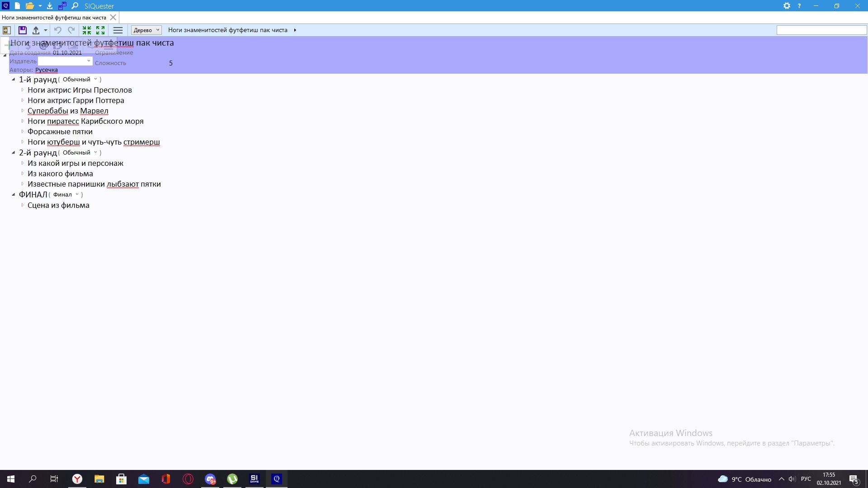This screenshot has height=488, width=868.
Task: Expand the Супербабы из Марвел theme
Action: click(x=23, y=111)
